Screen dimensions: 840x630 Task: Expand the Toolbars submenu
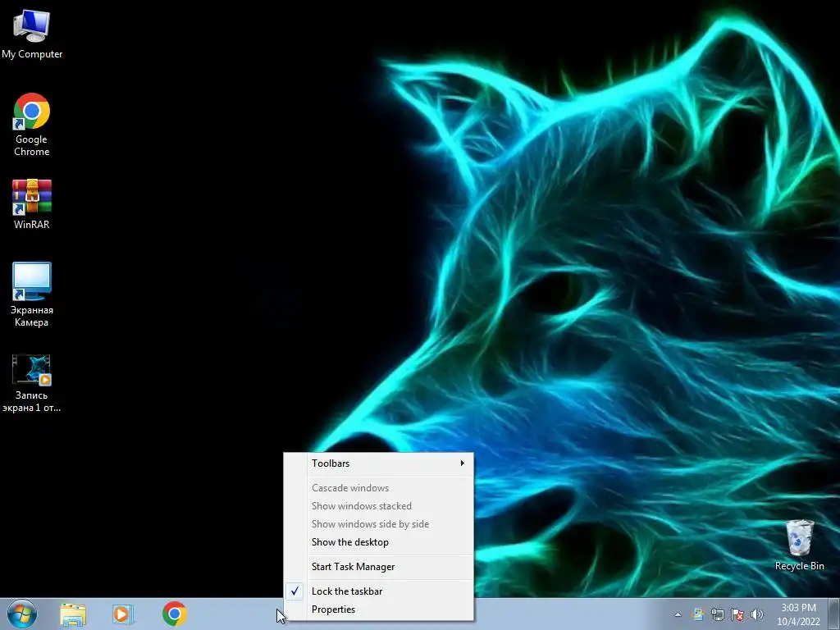pyautogui.click(x=379, y=463)
